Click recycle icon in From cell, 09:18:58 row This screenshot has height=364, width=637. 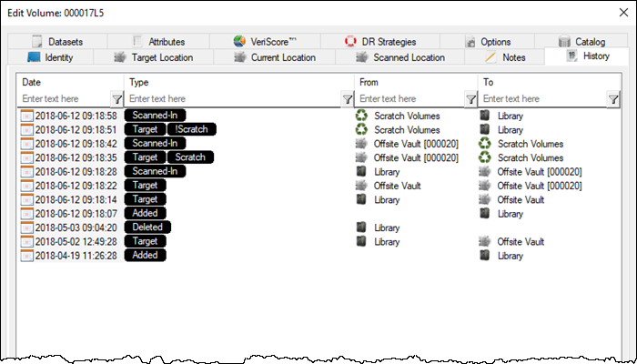coord(361,116)
